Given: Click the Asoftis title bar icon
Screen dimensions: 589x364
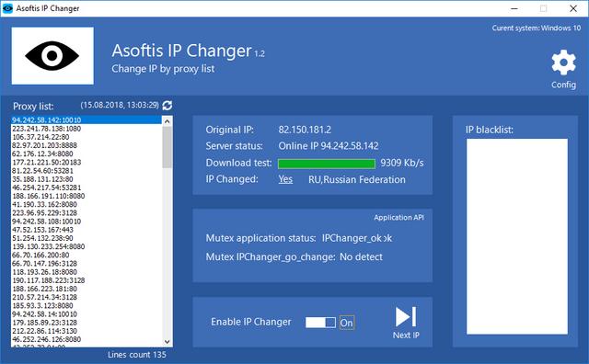Looking at the screenshot, I should [7, 8].
